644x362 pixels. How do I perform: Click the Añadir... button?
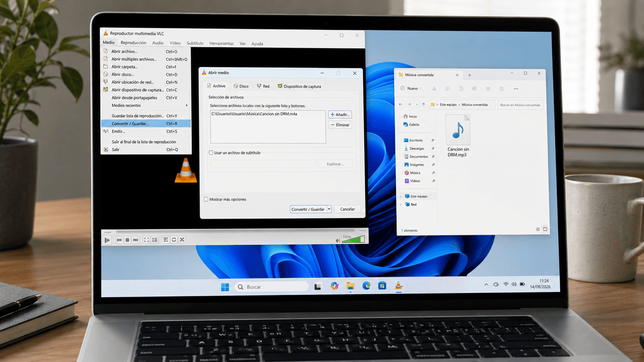point(340,115)
